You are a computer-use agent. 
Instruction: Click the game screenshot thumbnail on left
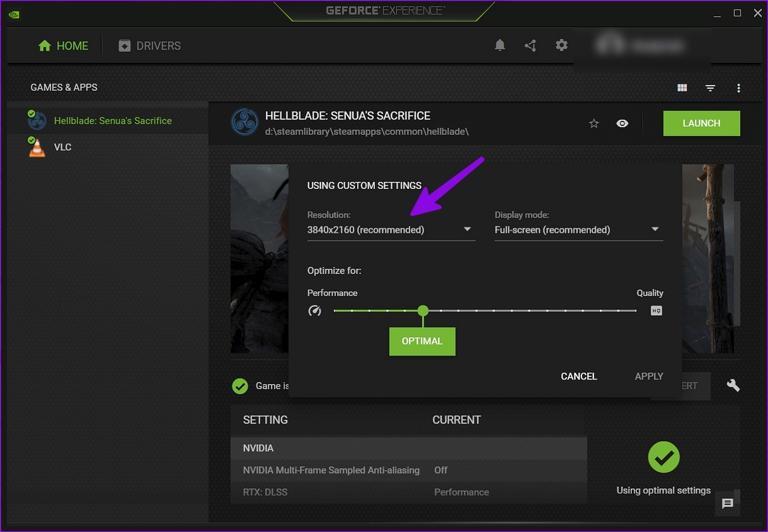260,259
